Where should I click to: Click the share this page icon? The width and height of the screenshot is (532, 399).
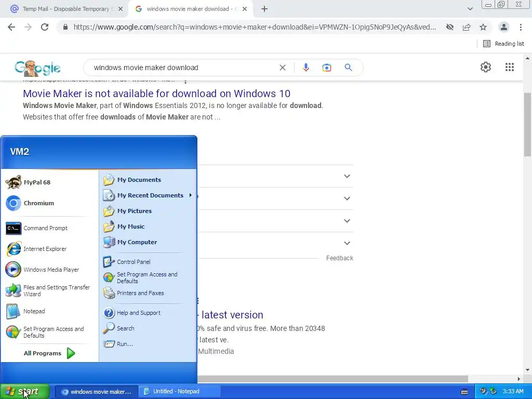467,27
